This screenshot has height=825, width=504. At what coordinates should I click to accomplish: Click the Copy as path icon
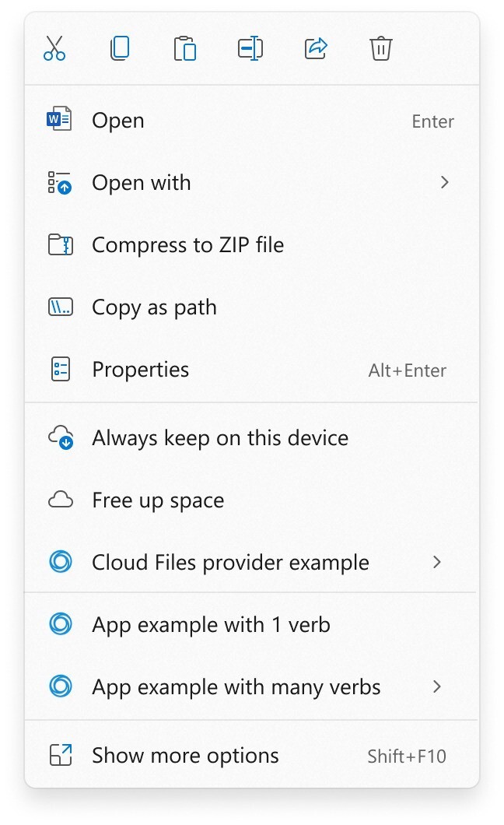[x=60, y=307]
